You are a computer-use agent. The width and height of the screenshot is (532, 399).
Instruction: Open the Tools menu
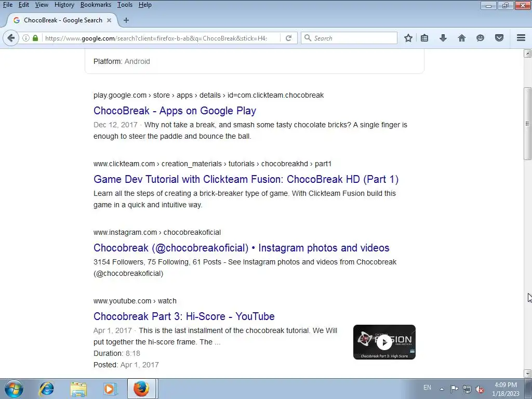click(x=125, y=5)
